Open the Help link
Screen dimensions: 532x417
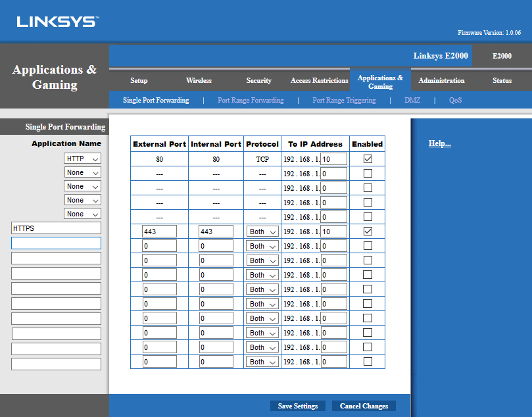[439, 143]
